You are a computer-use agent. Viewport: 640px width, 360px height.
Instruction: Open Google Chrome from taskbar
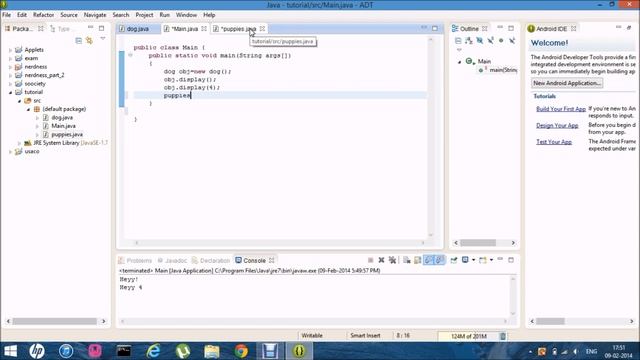241,351
